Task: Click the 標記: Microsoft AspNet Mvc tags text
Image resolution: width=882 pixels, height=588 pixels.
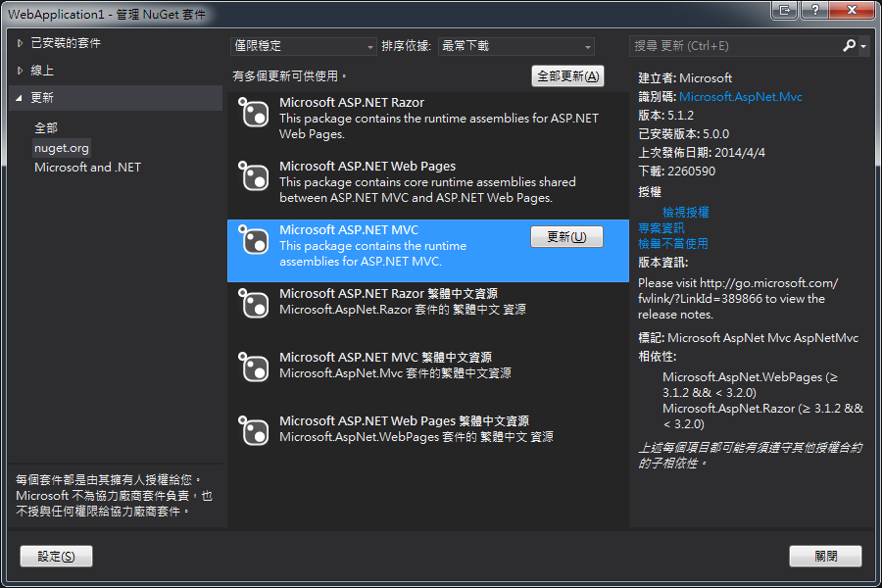Action: point(748,338)
